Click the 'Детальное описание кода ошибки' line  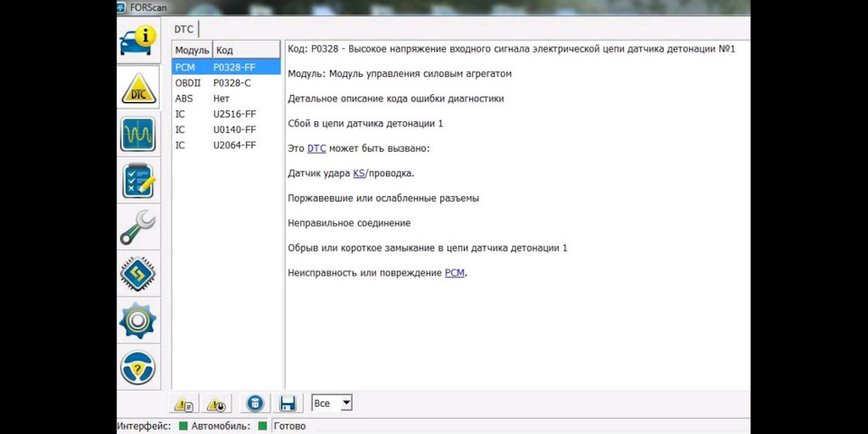pos(396,99)
